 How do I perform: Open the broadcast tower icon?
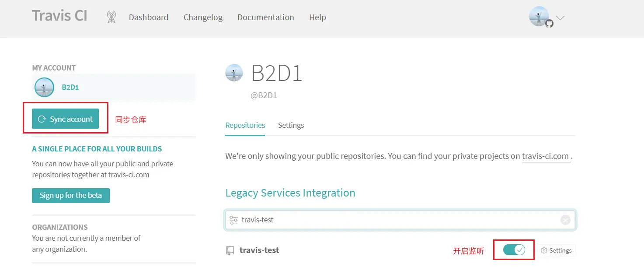(x=111, y=17)
